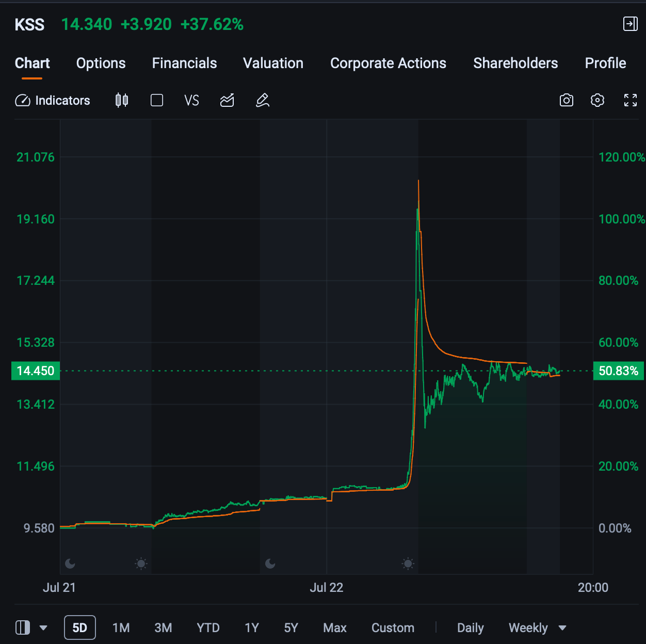Open the VS compare tool
This screenshot has width=646, height=644.
coord(191,100)
